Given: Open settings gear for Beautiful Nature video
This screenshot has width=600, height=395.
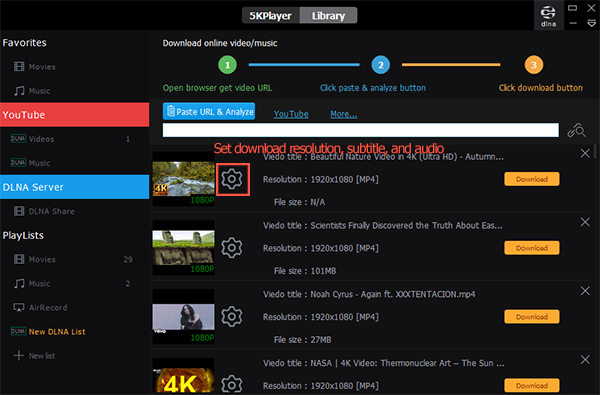Looking at the screenshot, I should point(232,179).
